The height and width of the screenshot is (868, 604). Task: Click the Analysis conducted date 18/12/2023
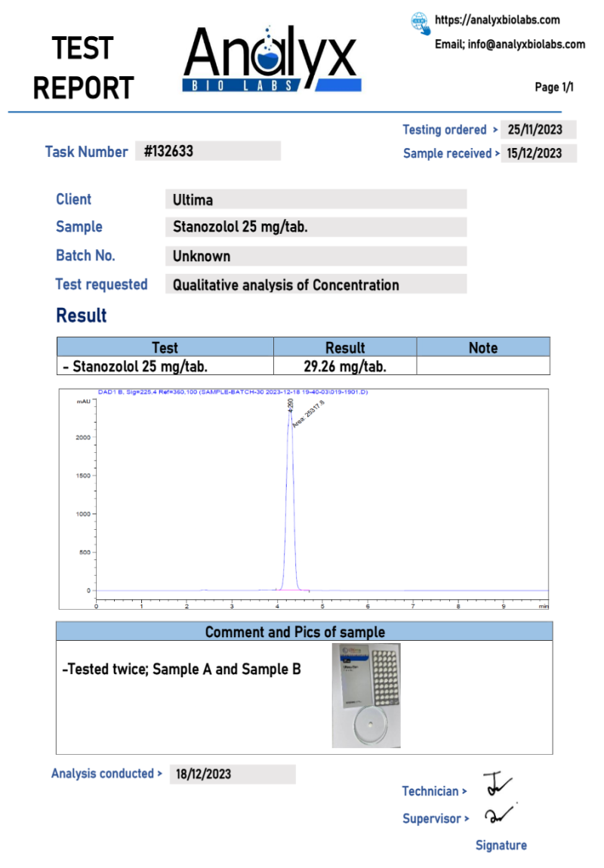tap(233, 774)
